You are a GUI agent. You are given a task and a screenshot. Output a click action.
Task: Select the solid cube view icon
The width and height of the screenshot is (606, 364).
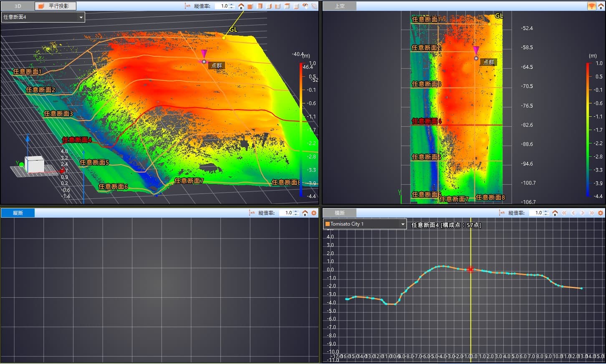click(x=250, y=6)
